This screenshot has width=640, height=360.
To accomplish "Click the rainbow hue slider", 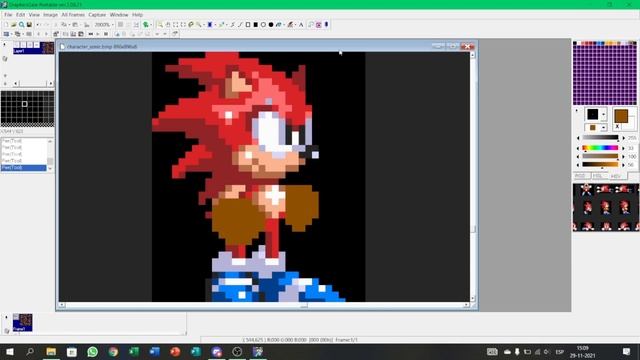I will tap(600, 148).
